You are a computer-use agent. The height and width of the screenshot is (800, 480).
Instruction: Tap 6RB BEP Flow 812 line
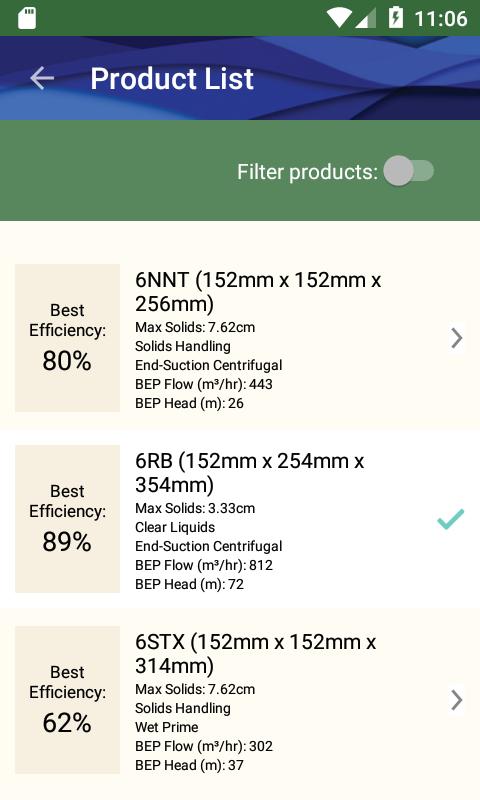pyautogui.click(x=204, y=565)
